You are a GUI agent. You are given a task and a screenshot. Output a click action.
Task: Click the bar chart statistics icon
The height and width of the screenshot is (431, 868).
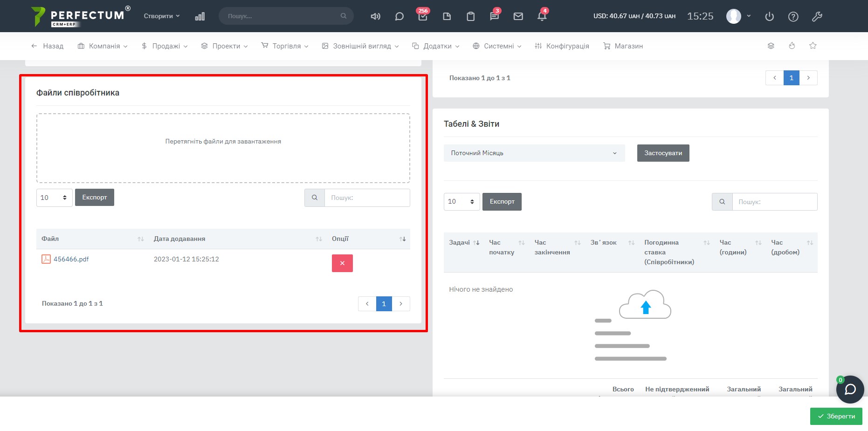point(200,16)
